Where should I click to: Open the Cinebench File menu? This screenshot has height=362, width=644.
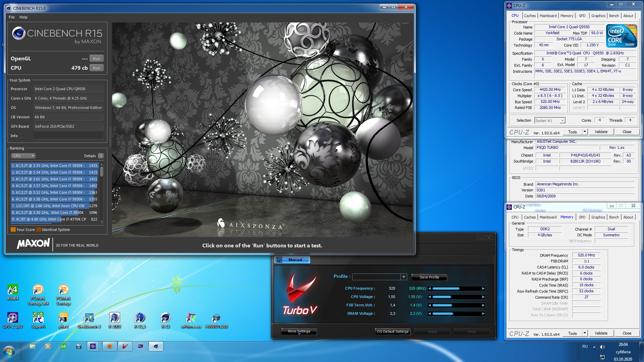point(12,17)
